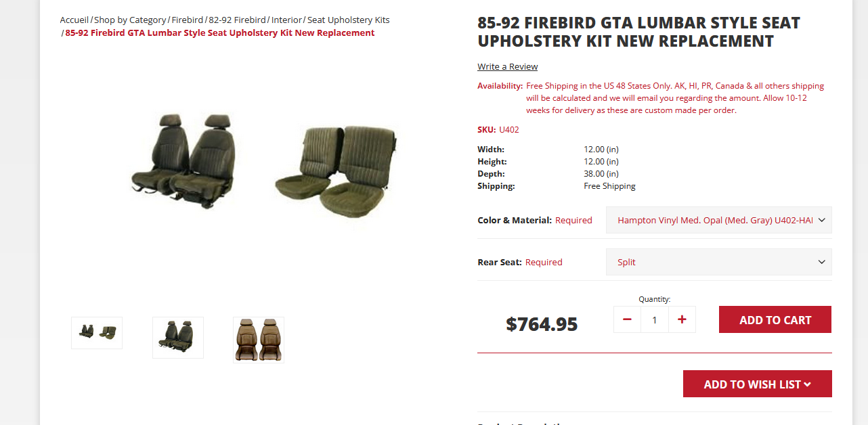
Task: Click the current product breadcrumb in red
Action: pyautogui.click(x=219, y=32)
